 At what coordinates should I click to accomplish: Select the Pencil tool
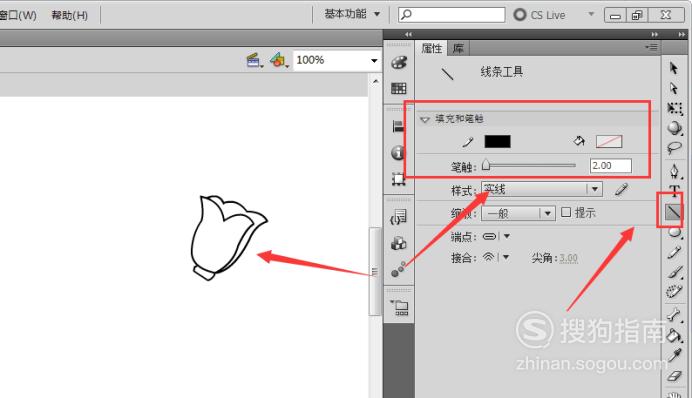(674, 252)
